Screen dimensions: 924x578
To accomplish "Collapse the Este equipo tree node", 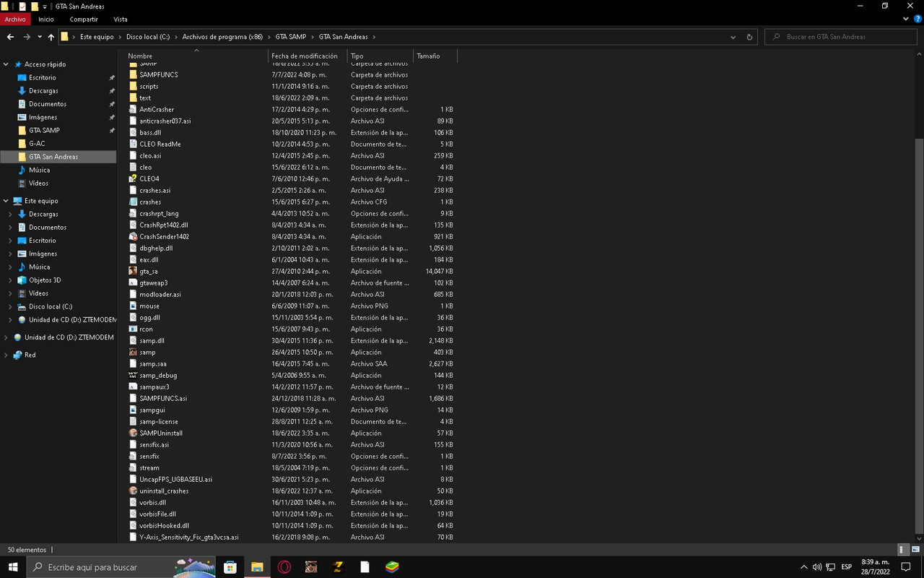I will tap(6, 201).
